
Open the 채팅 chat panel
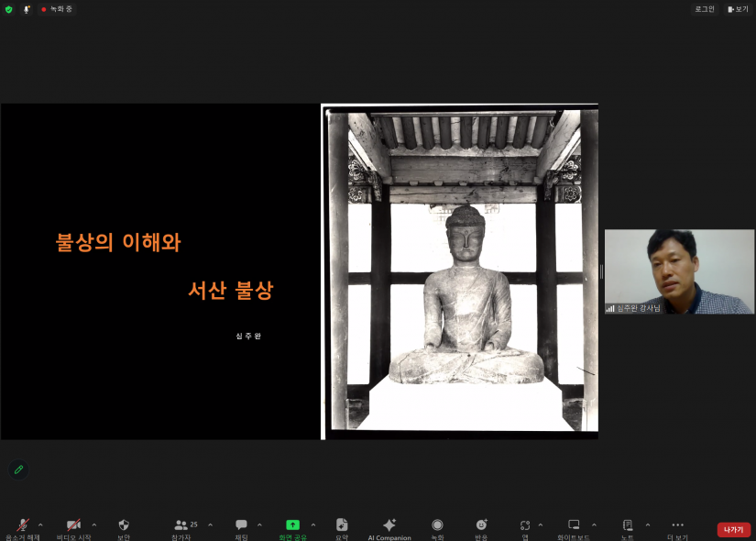[x=241, y=526]
